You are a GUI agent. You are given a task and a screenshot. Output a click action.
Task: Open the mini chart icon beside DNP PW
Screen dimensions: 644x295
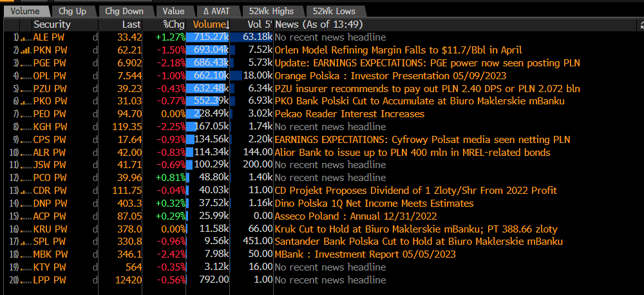tap(26, 204)
